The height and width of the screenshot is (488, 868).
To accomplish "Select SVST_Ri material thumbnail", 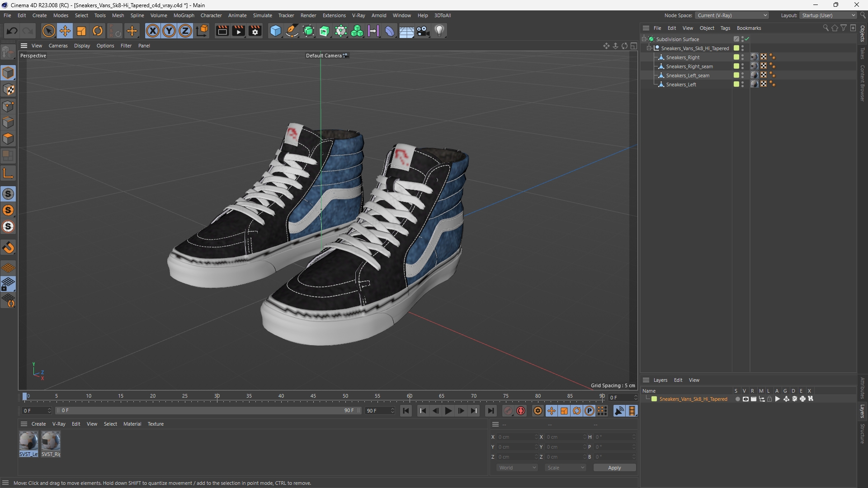I will coord(51,441).
